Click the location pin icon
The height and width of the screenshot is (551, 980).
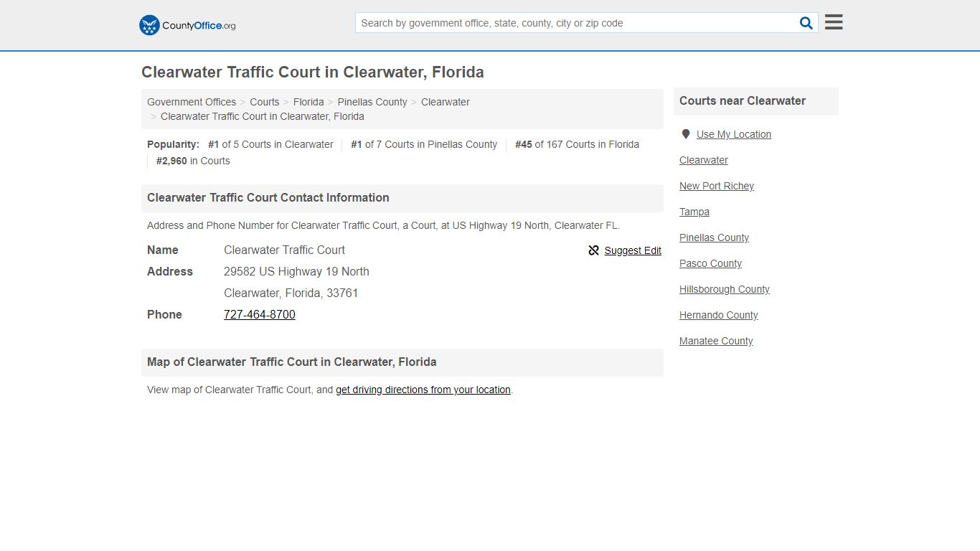pos(686,134)
